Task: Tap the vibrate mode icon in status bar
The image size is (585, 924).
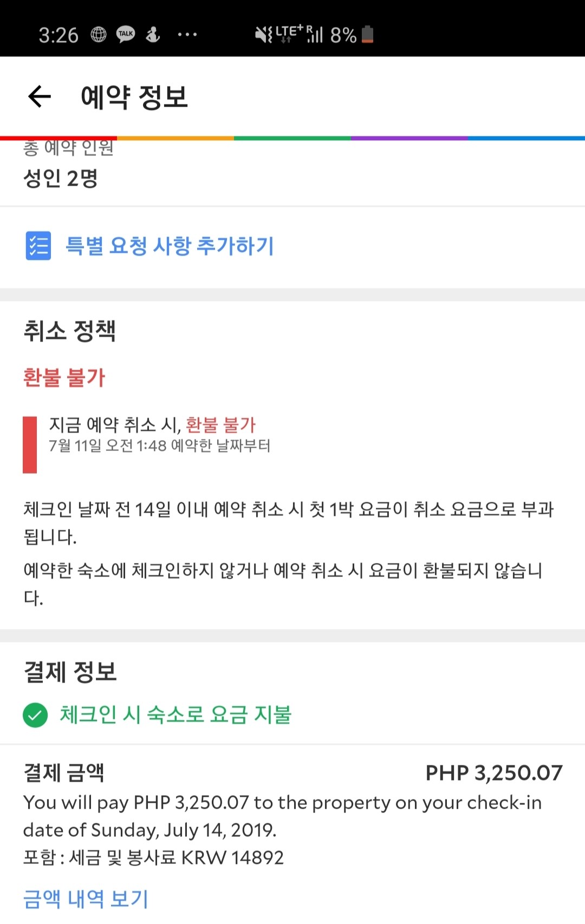Action: click(x=262, y=34)
